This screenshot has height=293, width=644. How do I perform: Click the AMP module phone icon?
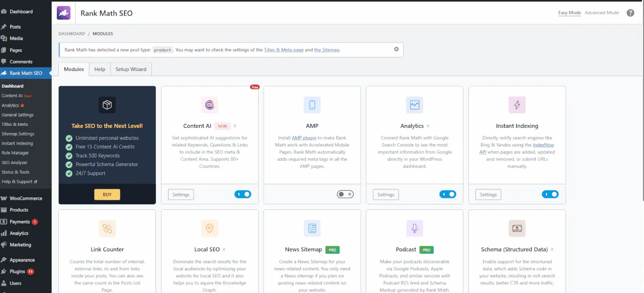coord(312,105)
